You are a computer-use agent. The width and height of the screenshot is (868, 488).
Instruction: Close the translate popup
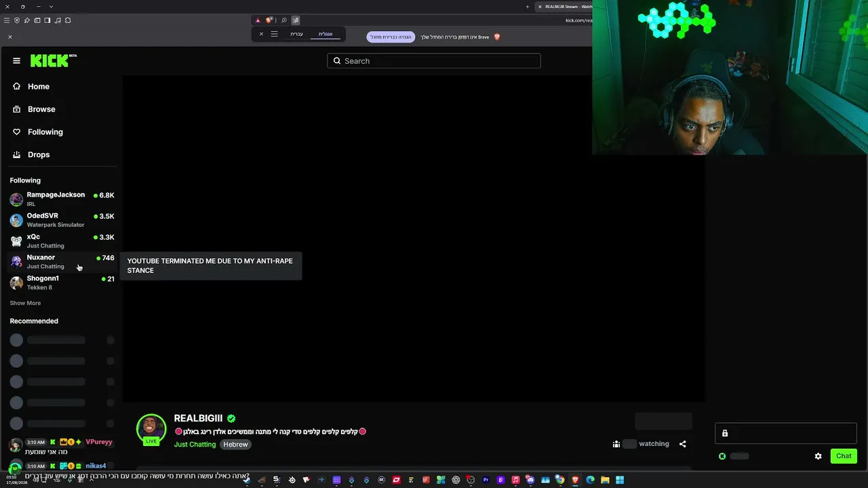[261, 34]
